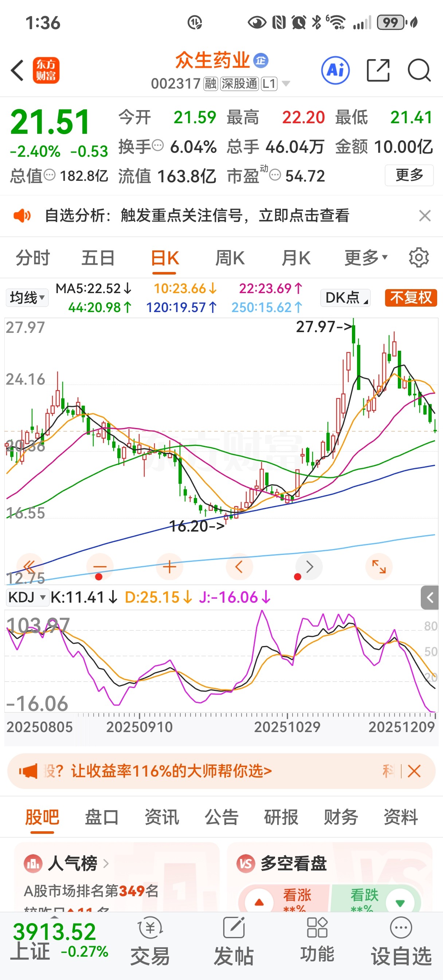Toggle the 不复权 adjustment button

coord(411,298)
